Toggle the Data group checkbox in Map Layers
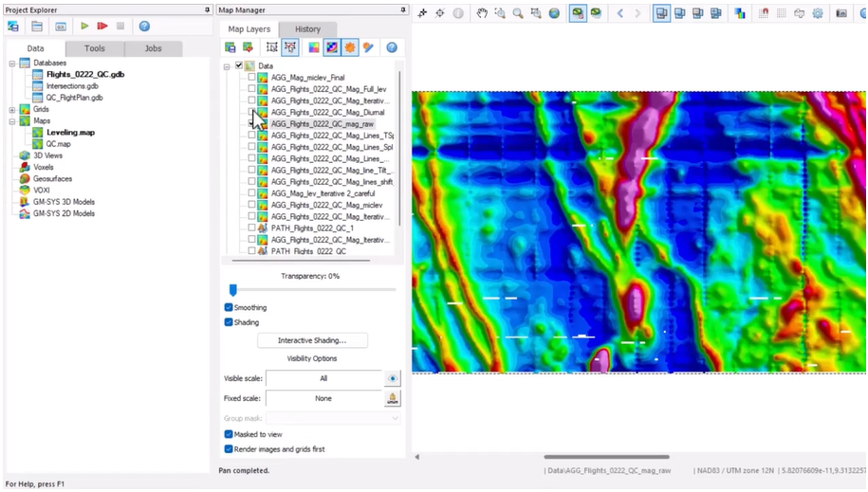 [x=239, y=65]
